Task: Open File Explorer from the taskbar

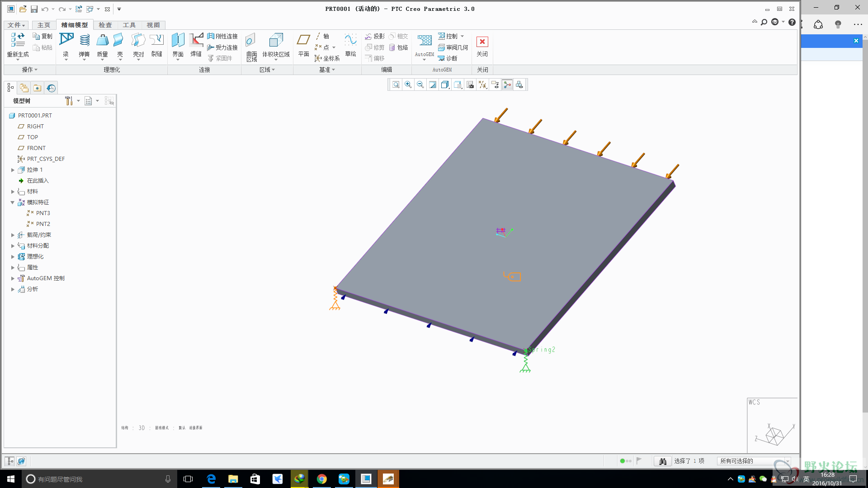Action: click(x=233, y=479)
